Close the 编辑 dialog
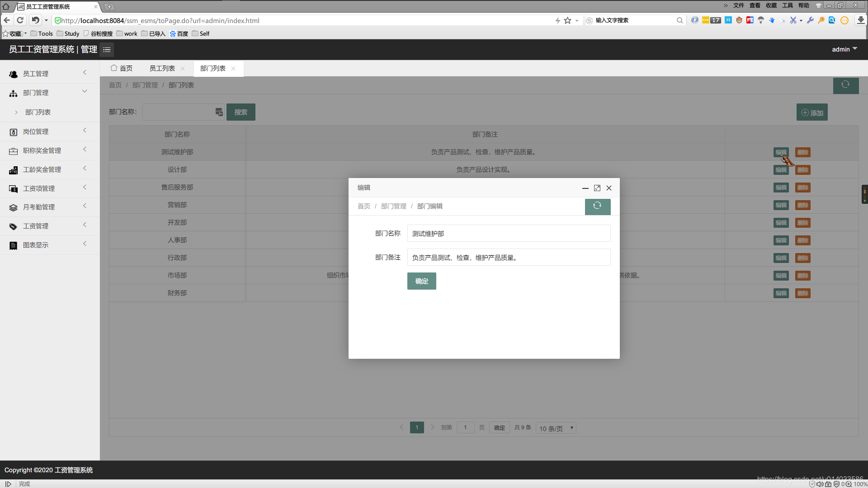This screenshot has height=488, width=868. coord(609,188)
